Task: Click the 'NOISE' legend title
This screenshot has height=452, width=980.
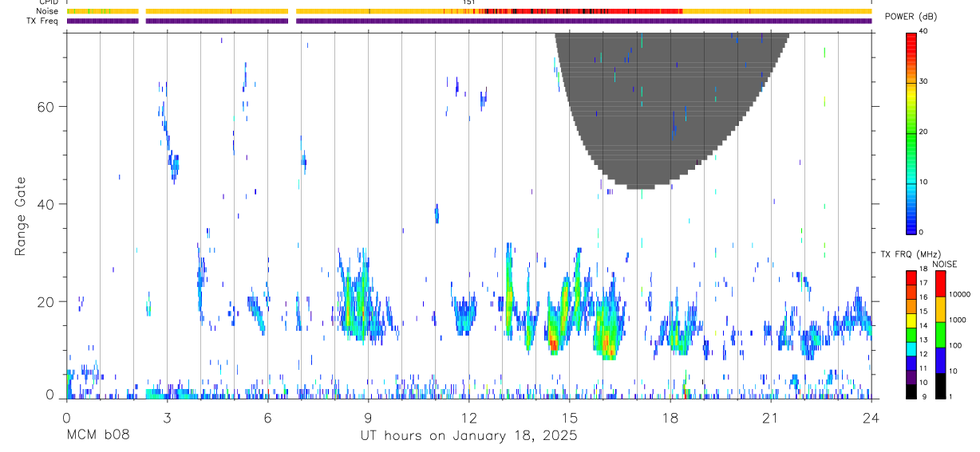Action: [945, 264]
